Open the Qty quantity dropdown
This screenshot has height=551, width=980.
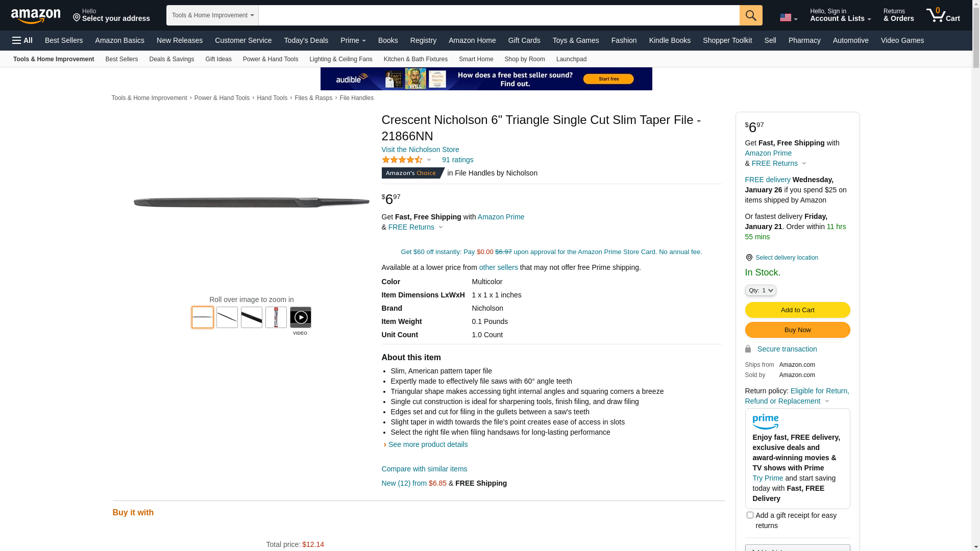pos(761,290)
